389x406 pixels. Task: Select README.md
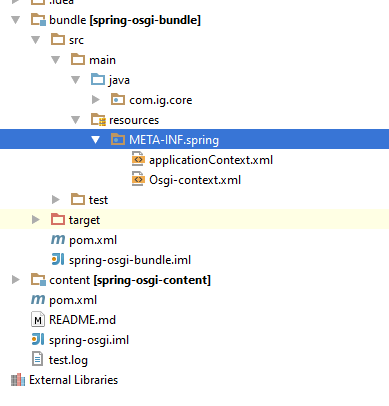(82, 320)
